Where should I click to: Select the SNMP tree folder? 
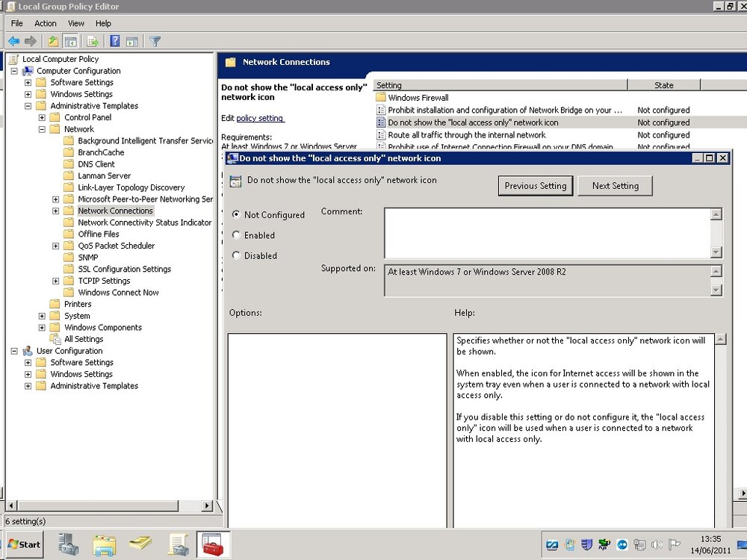click(87, 258)
